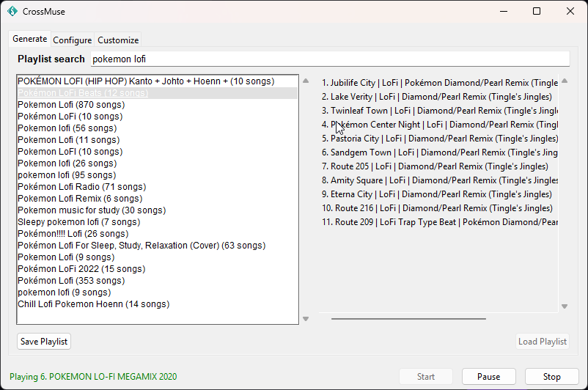
Task: Click the song list horizontal scrollbar
Action: 408,319
